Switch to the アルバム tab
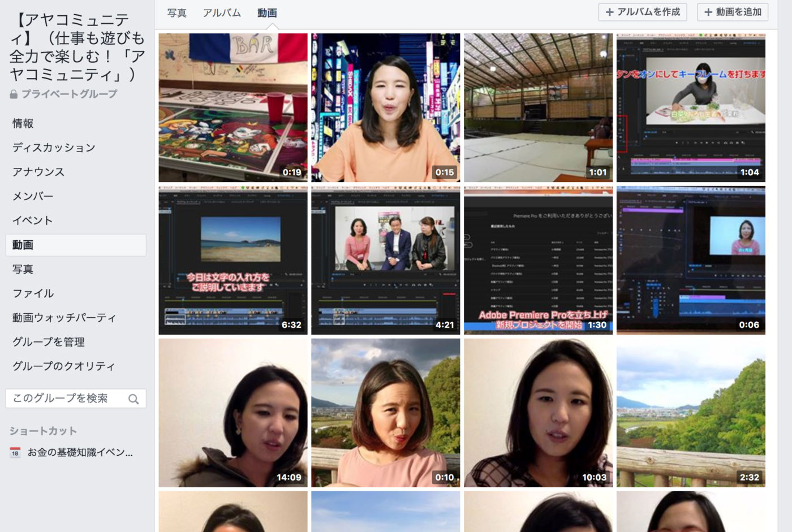 pos(222,12)
